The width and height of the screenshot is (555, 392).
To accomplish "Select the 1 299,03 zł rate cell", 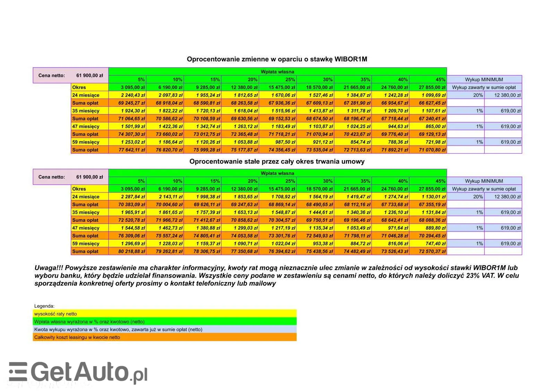I will click(x=240, y=228).
